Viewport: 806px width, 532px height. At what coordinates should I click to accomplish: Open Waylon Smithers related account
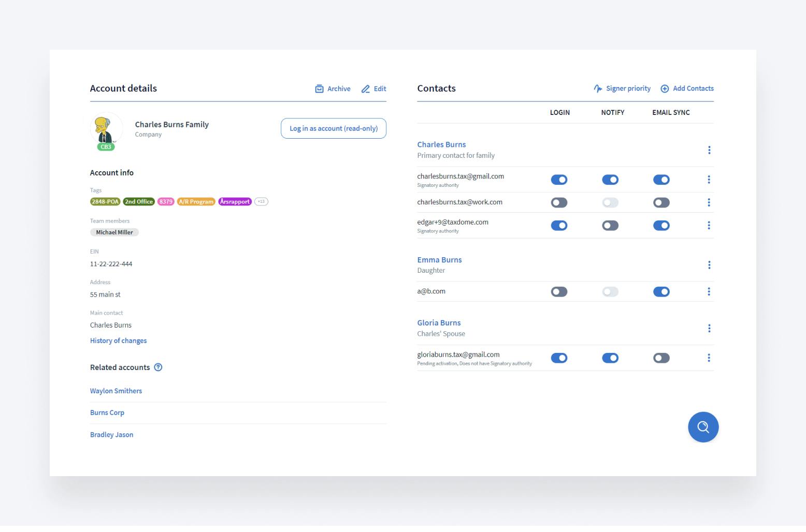116,391
